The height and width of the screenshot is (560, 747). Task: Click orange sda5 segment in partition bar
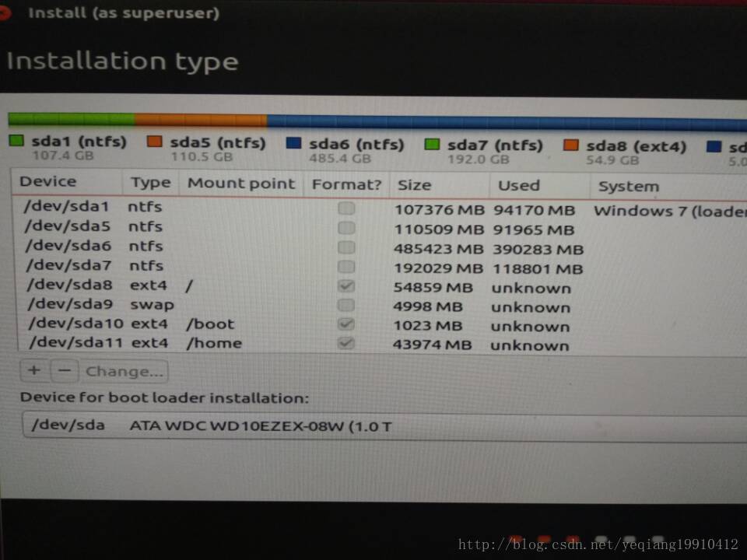click(201, 120)
